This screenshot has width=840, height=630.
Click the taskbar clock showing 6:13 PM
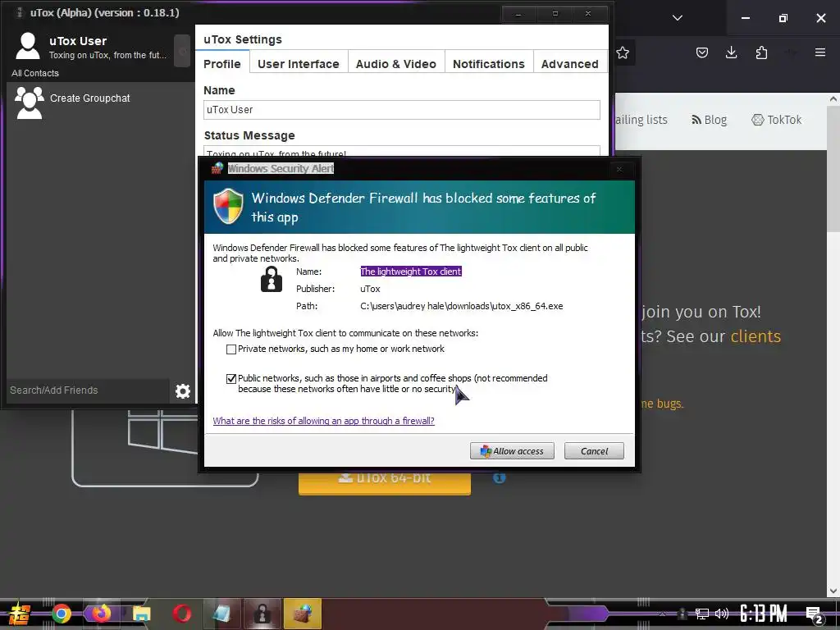(764, 614)
